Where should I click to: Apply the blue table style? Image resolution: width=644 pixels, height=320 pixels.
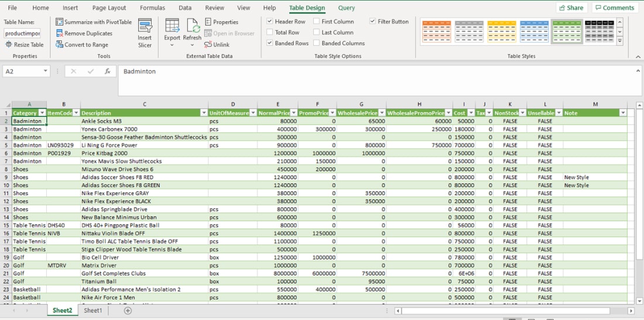click(535, 31)
